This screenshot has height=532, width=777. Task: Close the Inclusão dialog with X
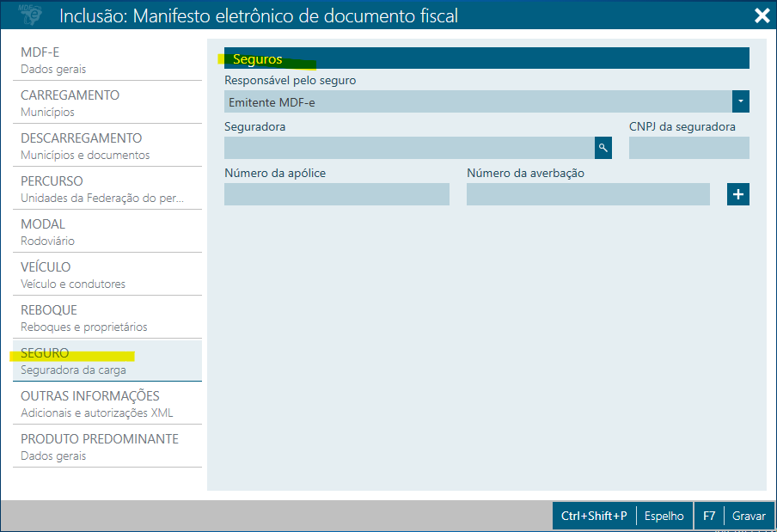(761, 15)
